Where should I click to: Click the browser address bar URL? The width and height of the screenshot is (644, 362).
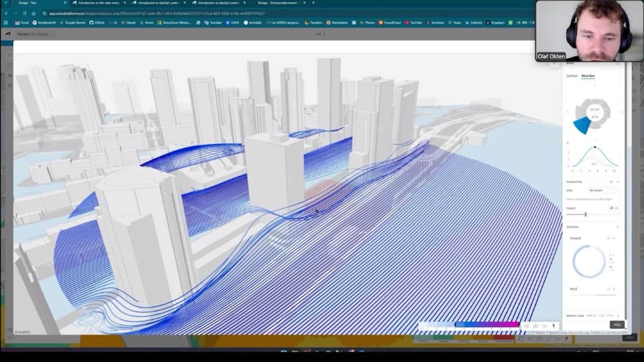click(157, 13)
